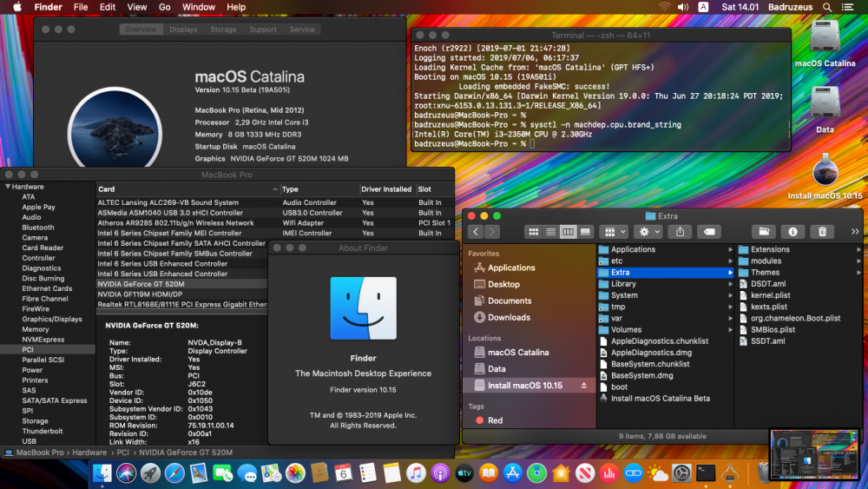Select Atheros AR9285 Wireless Network row
Image resolution: width=868 pixels, height=489 pixels.
click(275, 223)
